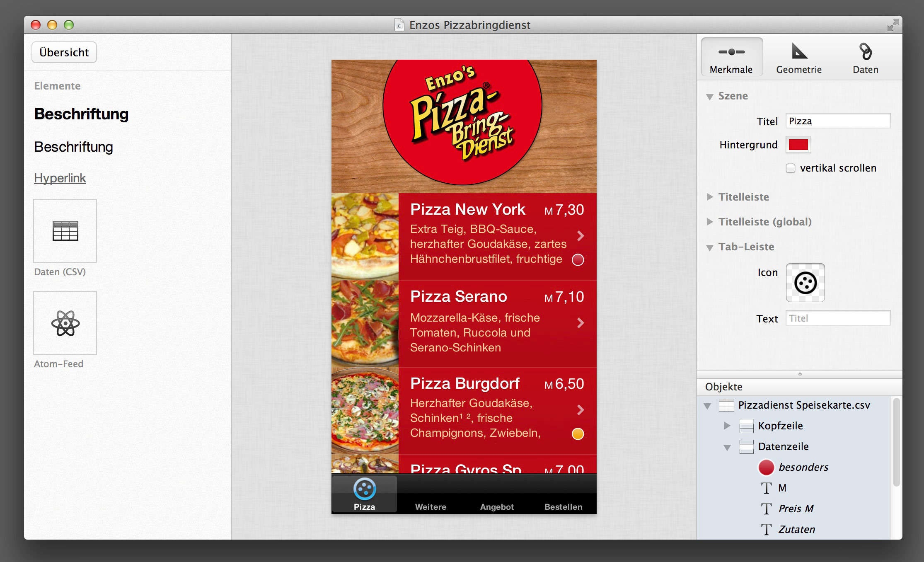Close the Enzos Pizzabringdienst window
The image size is (924, 562).
pos(36,25)
